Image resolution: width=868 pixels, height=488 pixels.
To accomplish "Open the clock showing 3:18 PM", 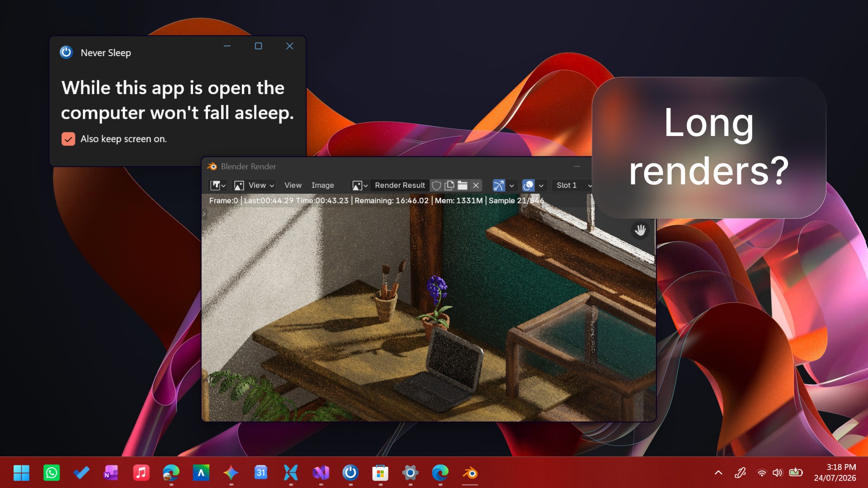I will [x=835, y=473].
